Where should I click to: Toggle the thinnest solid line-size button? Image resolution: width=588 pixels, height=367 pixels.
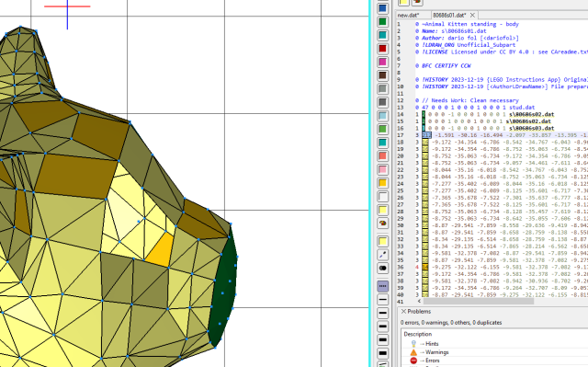[x=382, y=300]
